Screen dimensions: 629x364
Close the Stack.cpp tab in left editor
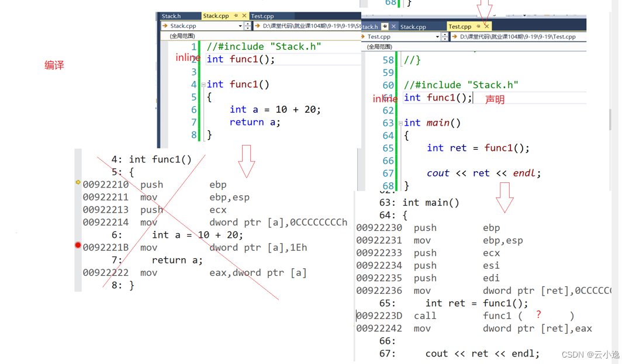click(x=244, y=16)
